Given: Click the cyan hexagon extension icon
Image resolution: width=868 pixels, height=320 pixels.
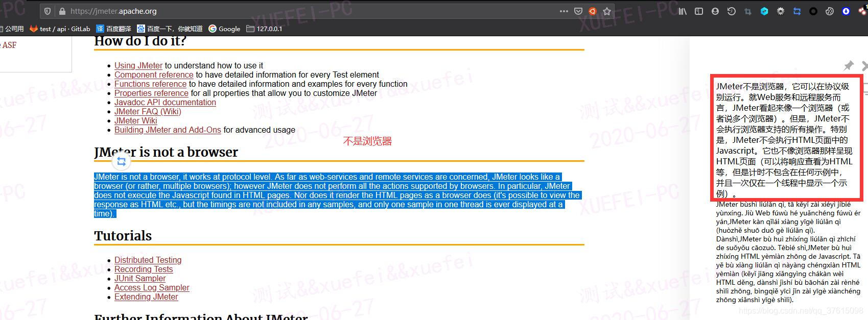Looking at the screenshot, I should 764,11.
